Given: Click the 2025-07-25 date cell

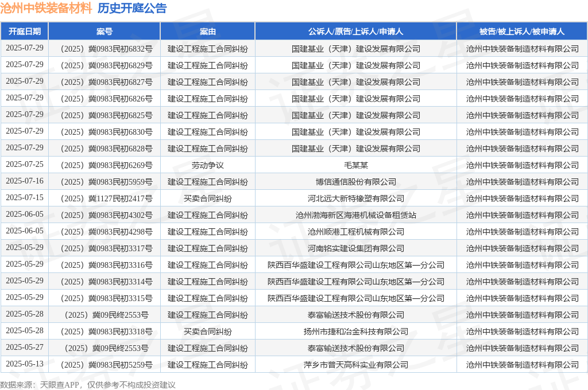Looking at the screenshot, I should click(24, 165).
